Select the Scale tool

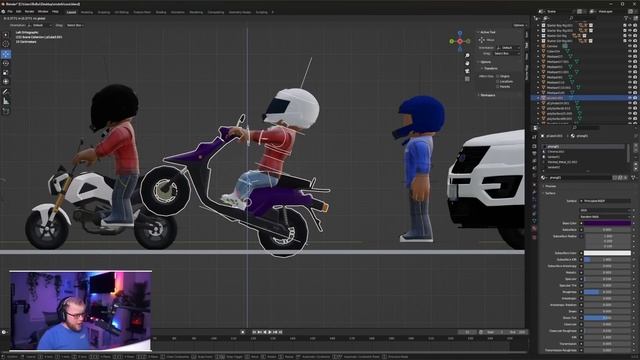click(x=6, y=73)
